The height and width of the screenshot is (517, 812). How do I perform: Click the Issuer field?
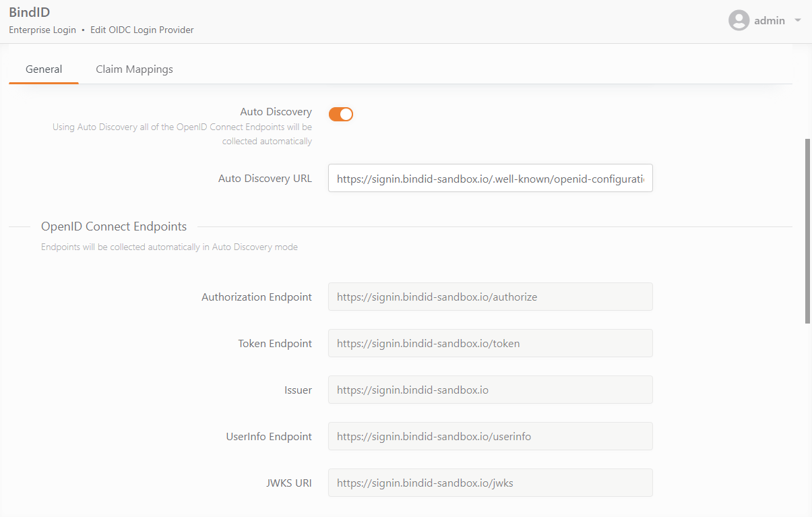491,390
